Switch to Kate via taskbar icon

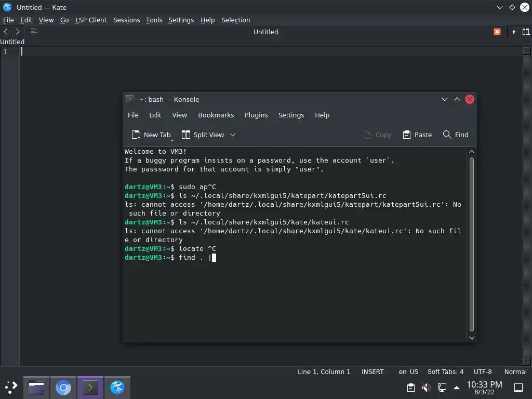[x=117, y=388]
